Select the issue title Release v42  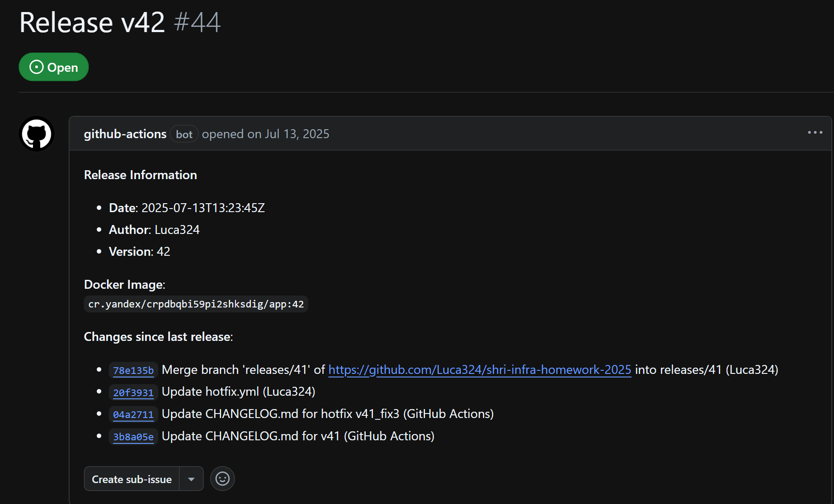[x=91, y=22]
